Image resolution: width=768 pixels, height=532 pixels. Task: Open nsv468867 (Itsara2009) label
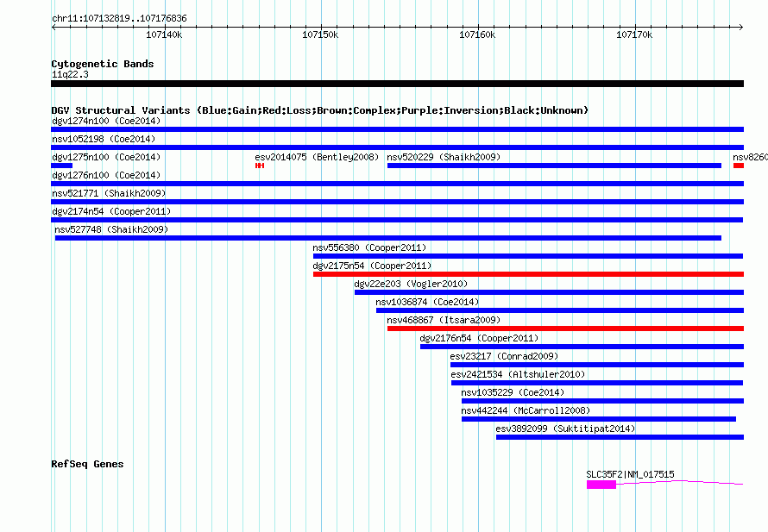coord(444,320)
